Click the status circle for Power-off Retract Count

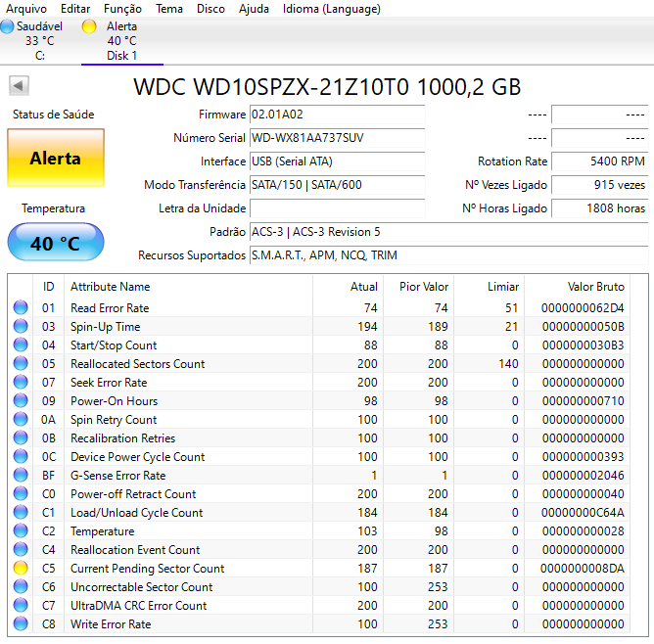(21, 493)
